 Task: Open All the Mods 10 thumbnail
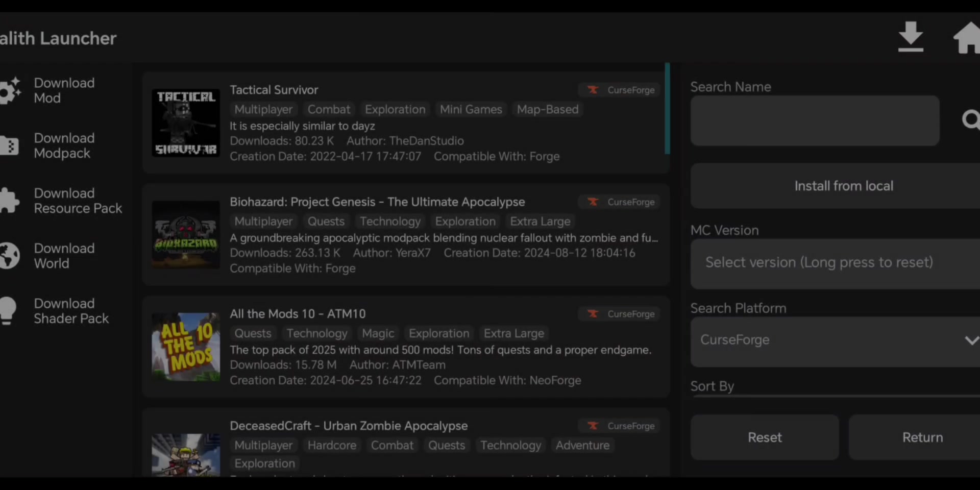tap(186, 347)
